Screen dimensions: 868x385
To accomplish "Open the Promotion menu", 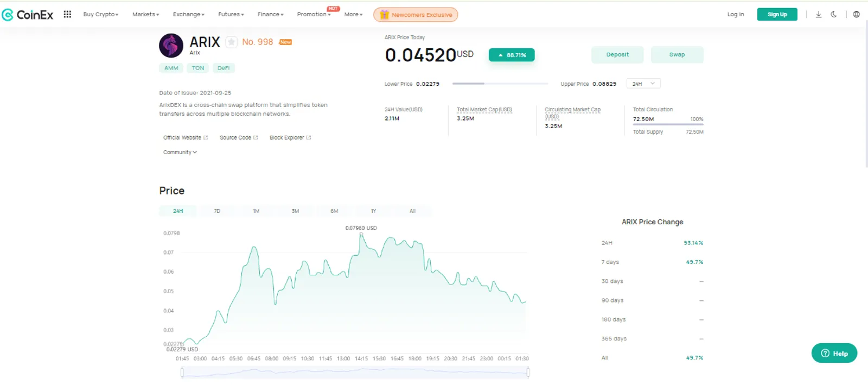I will point(314,15).
